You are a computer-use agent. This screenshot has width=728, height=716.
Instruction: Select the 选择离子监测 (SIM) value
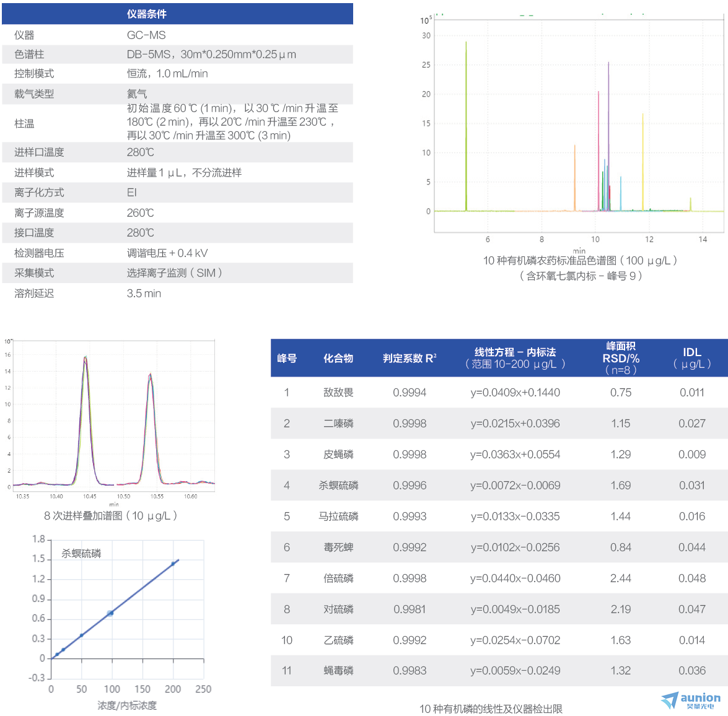(174, 273)
